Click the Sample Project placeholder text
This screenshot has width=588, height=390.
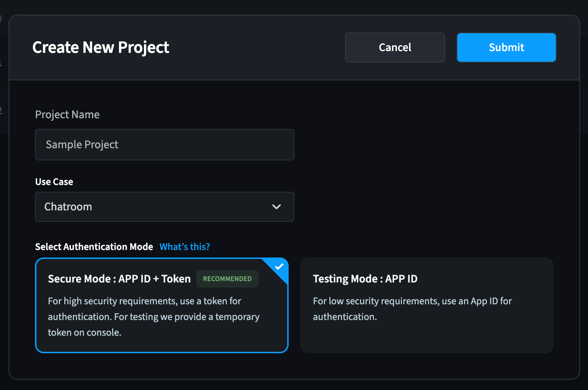(82, 145)
